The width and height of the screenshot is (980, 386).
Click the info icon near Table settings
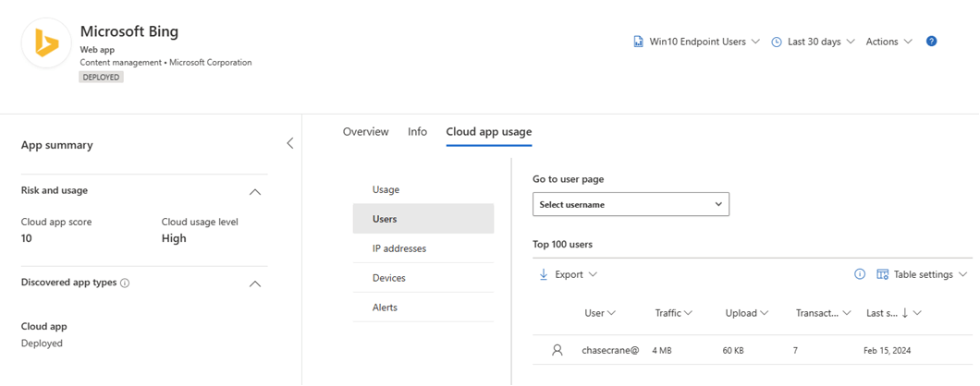pos(860,274)
